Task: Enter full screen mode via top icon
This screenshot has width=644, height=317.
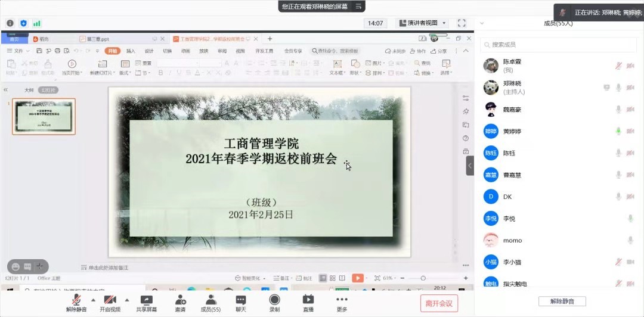Action: [462, 23]
